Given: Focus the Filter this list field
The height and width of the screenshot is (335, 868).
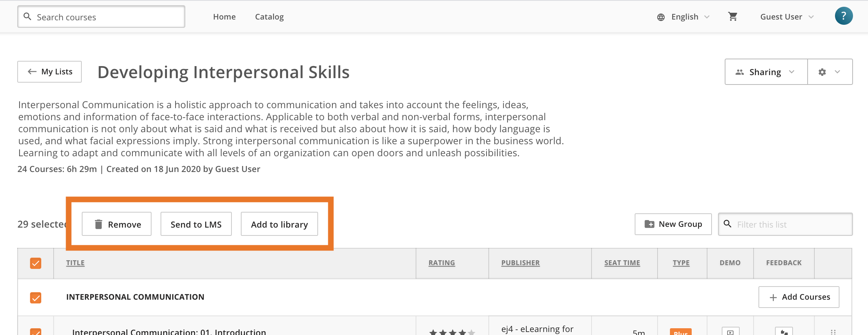Looking at the screenshot, I should click(x=785, y=224).
